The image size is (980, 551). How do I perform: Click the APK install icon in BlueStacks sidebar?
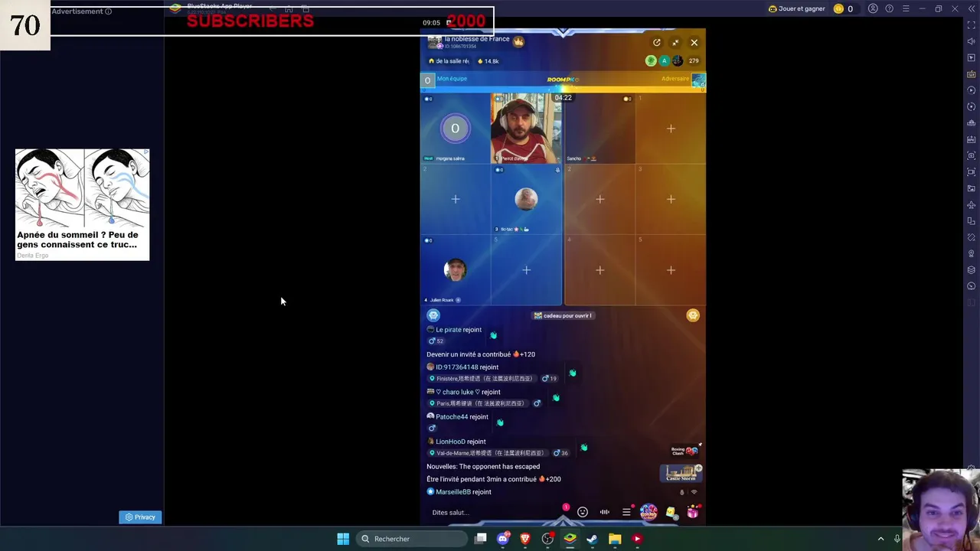[972, 139]
